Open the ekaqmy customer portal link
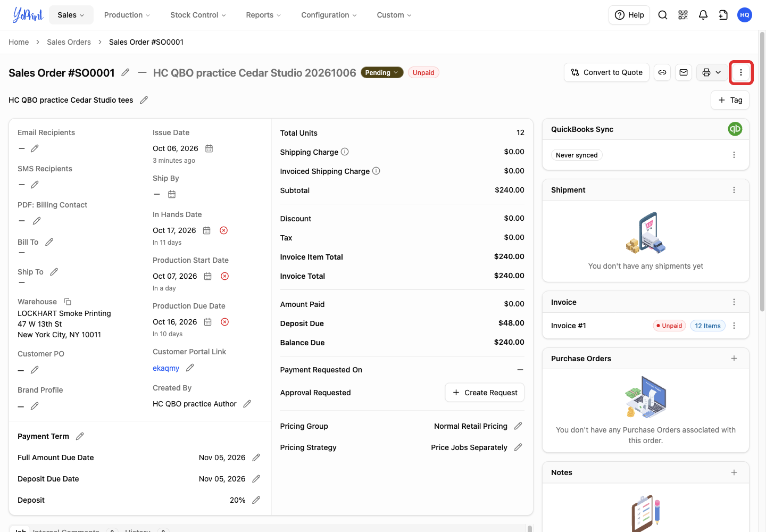This screenshot has height=532, width=766. coord(166,368)
